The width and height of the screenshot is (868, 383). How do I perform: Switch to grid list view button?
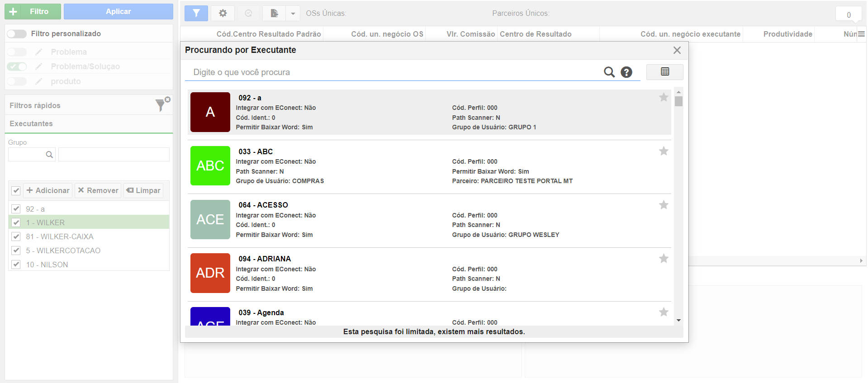(x=665, y=71)
